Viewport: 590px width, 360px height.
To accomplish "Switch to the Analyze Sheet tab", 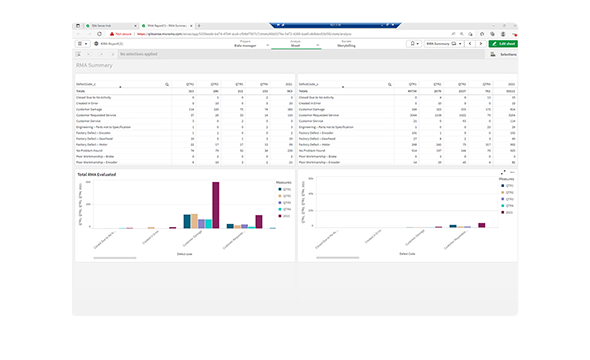I will click(x=295, y=44).
